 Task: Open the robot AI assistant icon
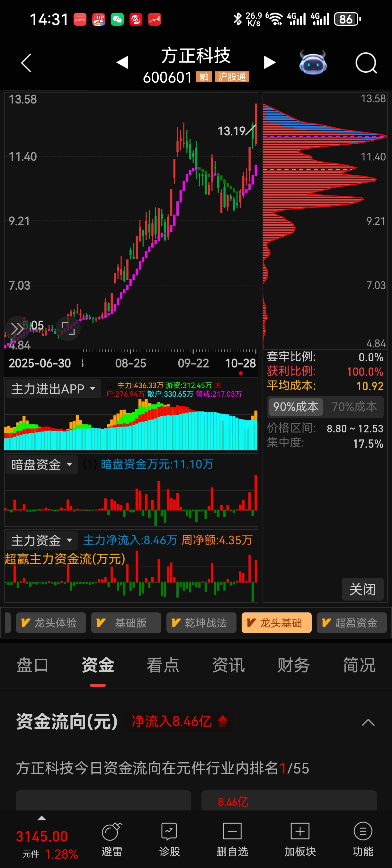[313, 62]
